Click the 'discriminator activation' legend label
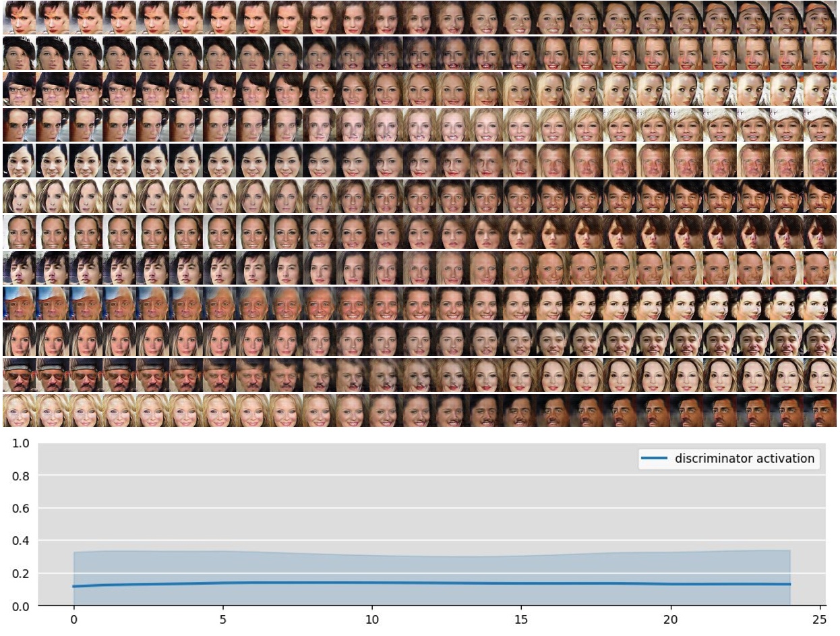This screenshot has height=636, width=840. tap(744, 459)
